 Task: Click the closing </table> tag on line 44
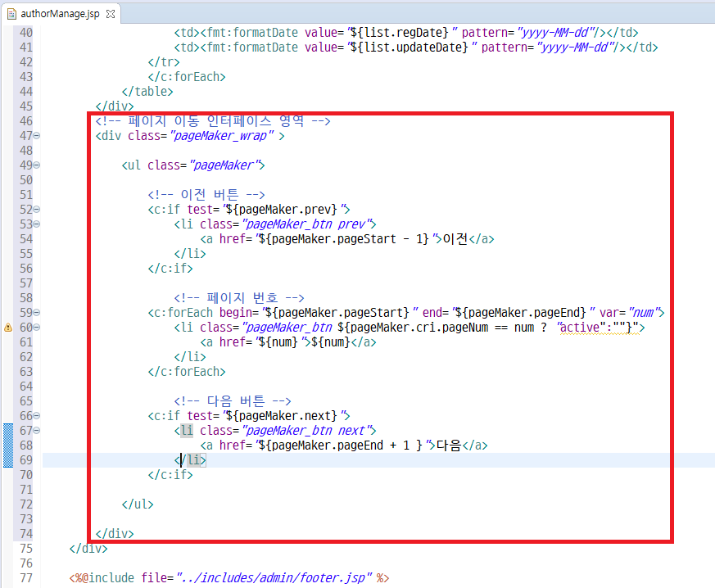(x=147, y=92)
